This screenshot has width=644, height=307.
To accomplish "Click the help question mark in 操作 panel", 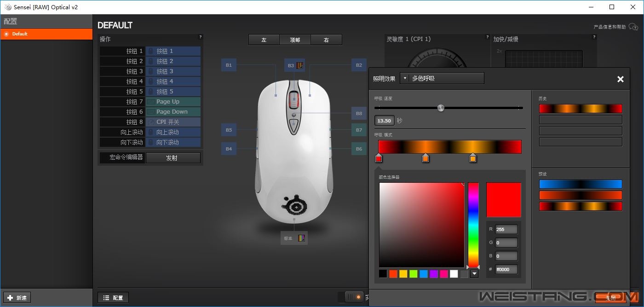I will [200, 37].
